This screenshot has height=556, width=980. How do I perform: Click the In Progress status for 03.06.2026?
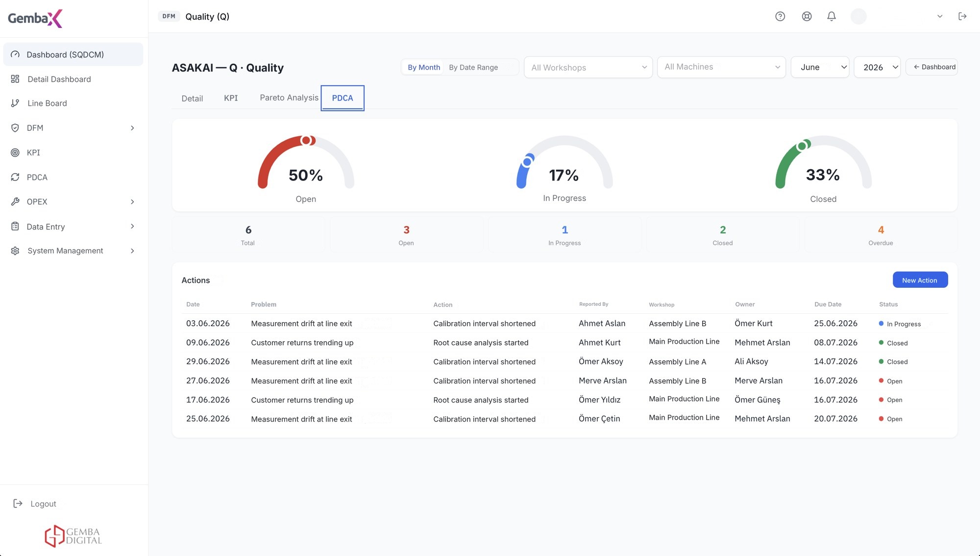[x=900, y=324]
